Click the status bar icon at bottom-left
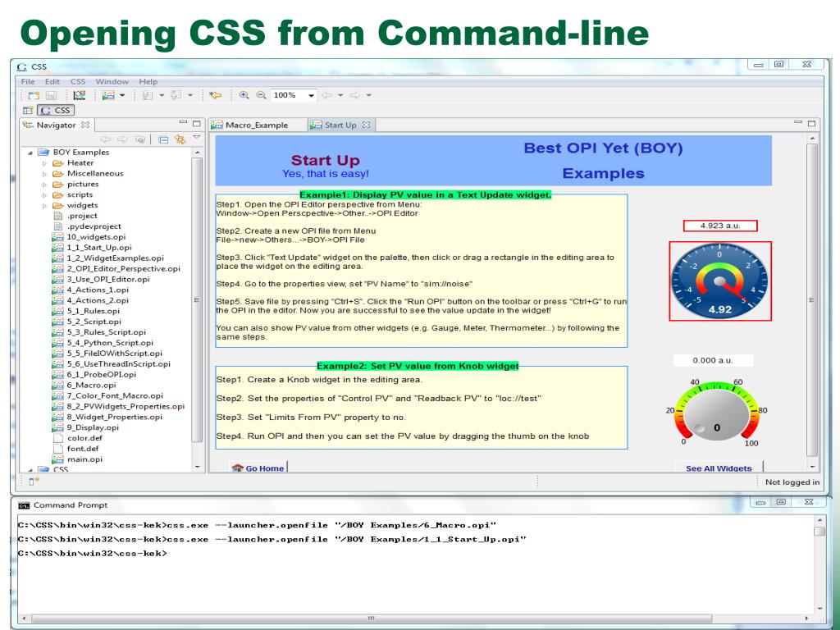 [34, 482]
